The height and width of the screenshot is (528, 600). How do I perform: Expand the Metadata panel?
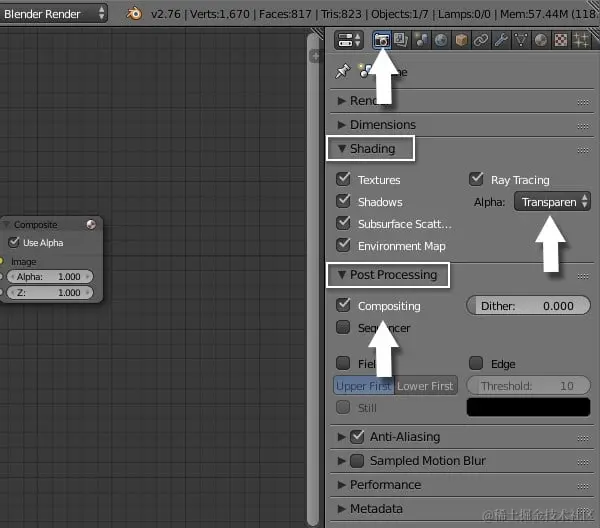tap(341, 509)
